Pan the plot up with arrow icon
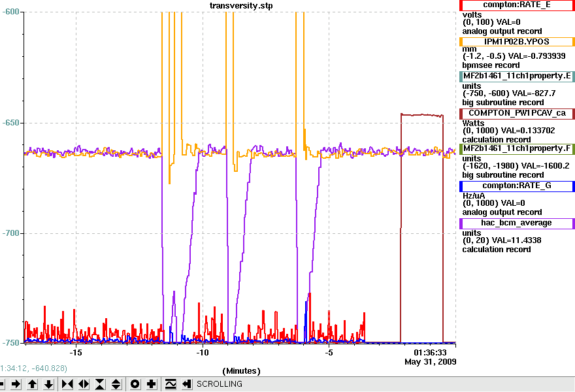The height and width of the screenshot is (392, 575). click(x=32, y=384)
